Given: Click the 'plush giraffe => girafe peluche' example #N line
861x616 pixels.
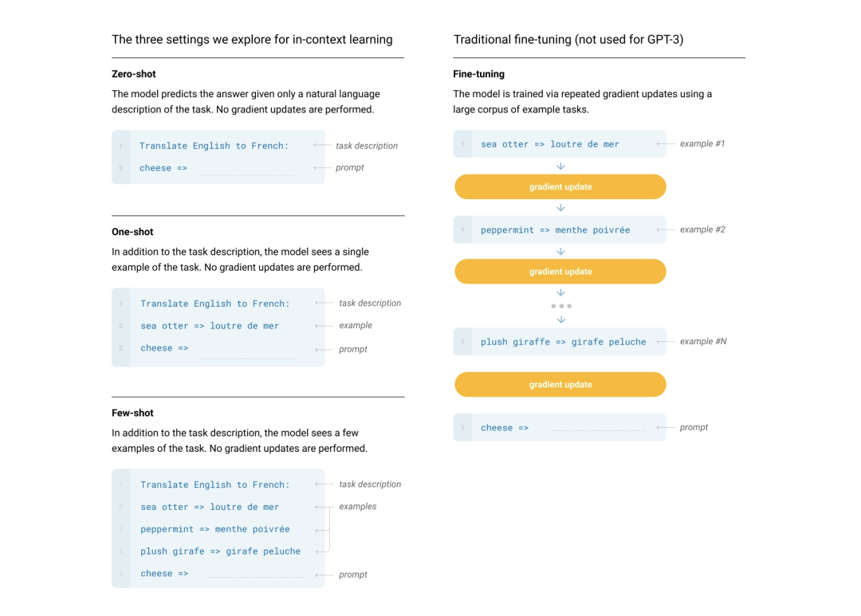Looking at the screenshot, I should [x=564, y=342].
